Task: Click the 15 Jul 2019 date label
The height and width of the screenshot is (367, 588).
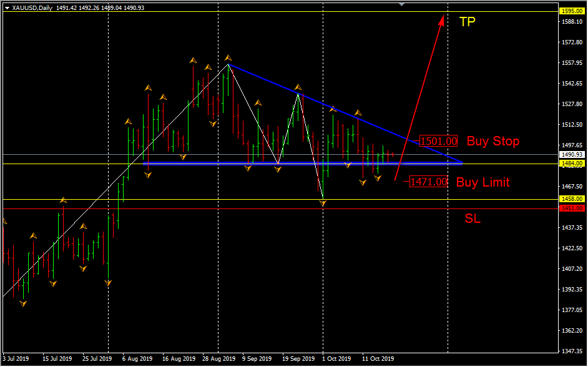Action: [x=57, y=359]
